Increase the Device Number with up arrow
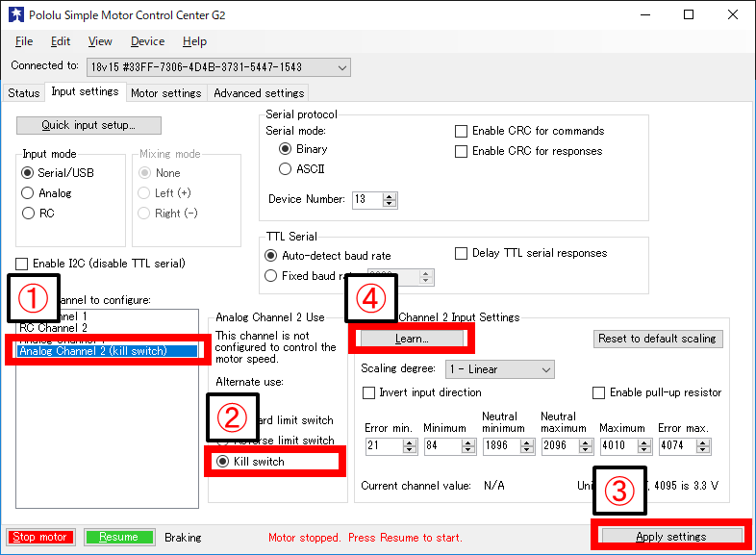Image resolution: width=756 pixels, height=555 pixels. point(390,196)
